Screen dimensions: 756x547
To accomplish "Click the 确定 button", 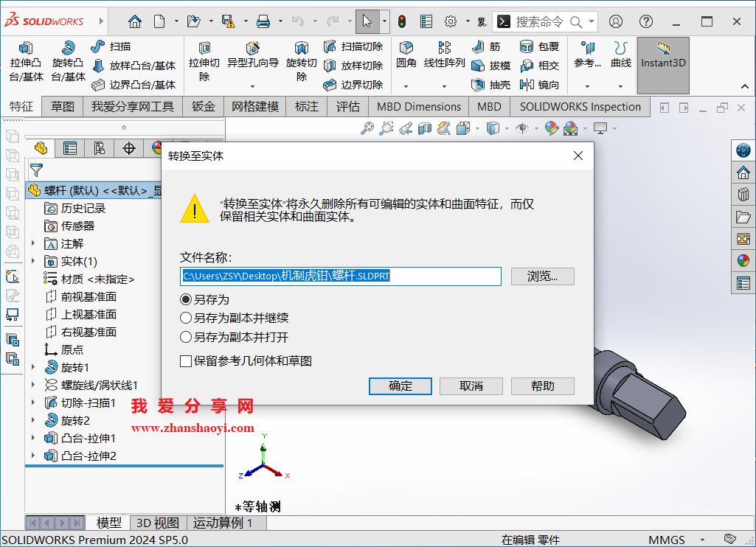I will 400,386.
